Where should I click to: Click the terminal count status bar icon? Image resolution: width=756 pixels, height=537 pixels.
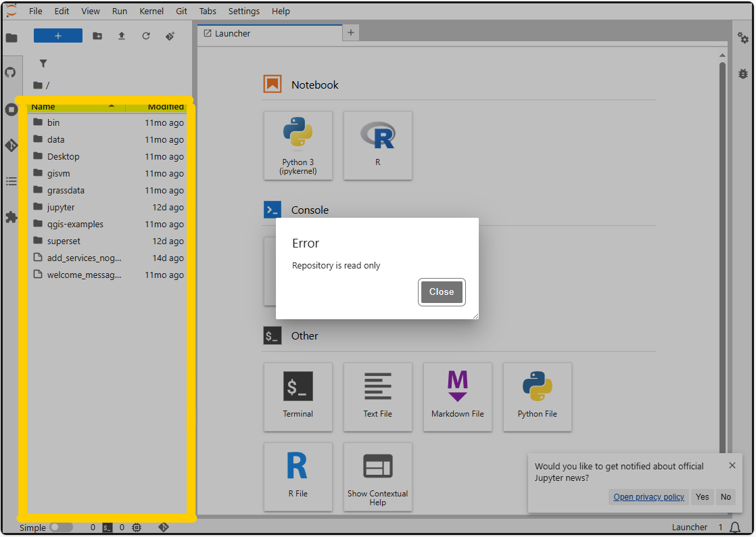pyautogui.click(x=108, y=528)
